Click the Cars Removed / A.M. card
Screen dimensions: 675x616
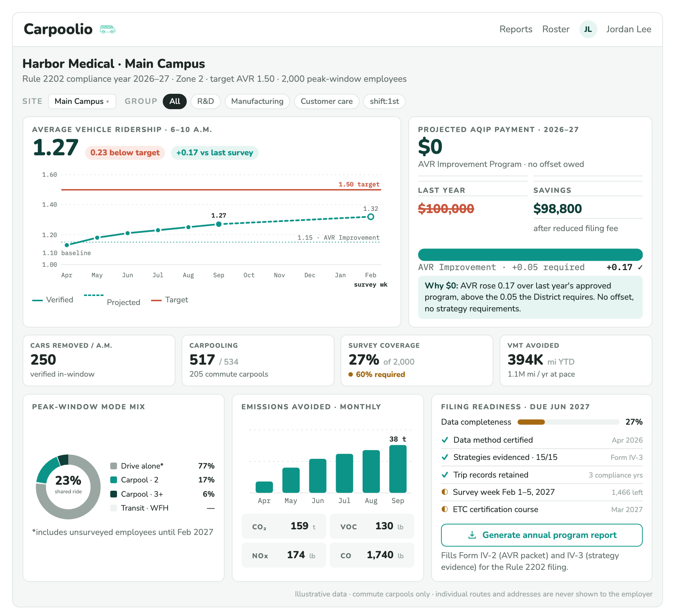click(x=99, y=361)
